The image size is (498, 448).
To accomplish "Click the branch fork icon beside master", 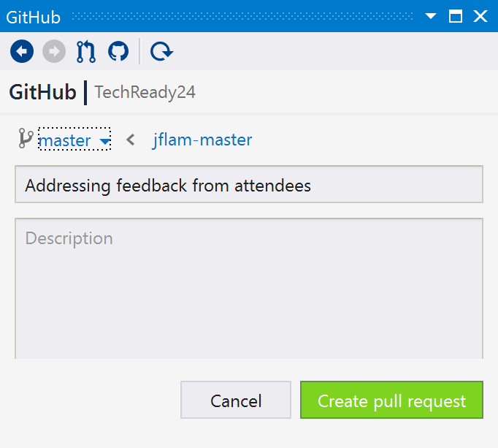I will click(x=26, y=138).
